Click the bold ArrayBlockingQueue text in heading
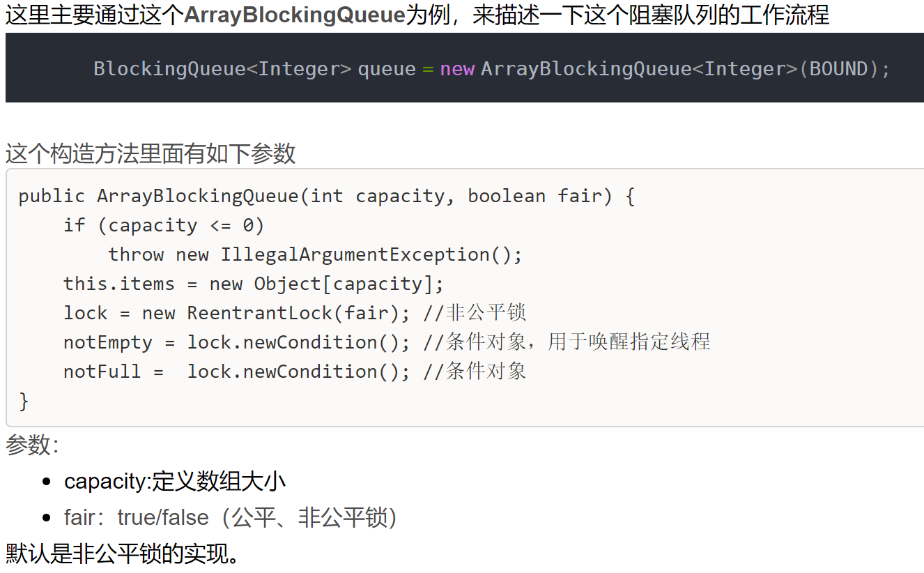 click(295, 14)
